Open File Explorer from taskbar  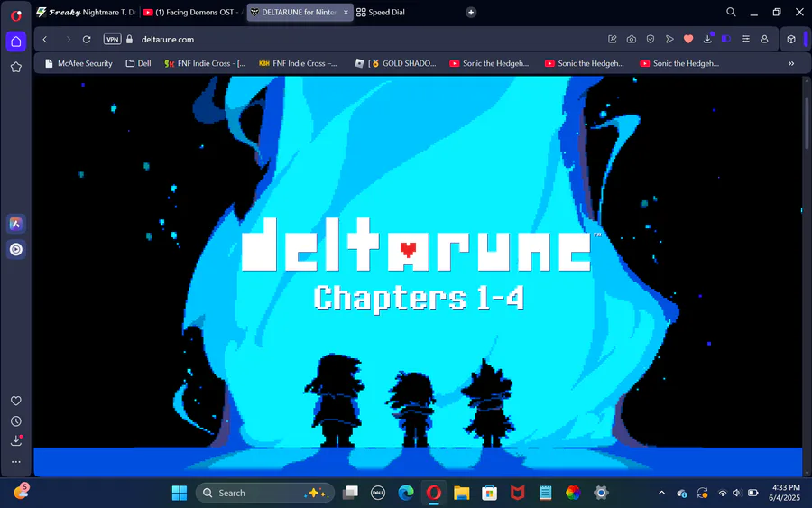(x=461, y=493)
